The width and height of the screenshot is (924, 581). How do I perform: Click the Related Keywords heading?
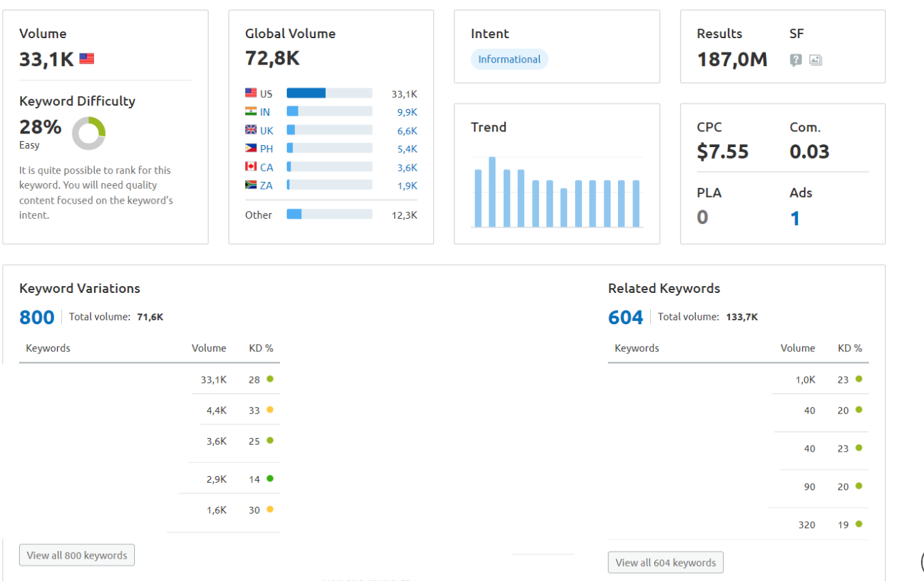664,288
